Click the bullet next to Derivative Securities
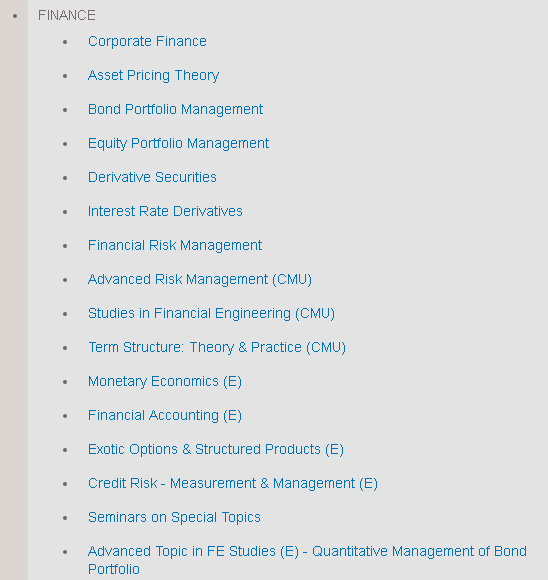The image size is (548, 580). (65, 178)
